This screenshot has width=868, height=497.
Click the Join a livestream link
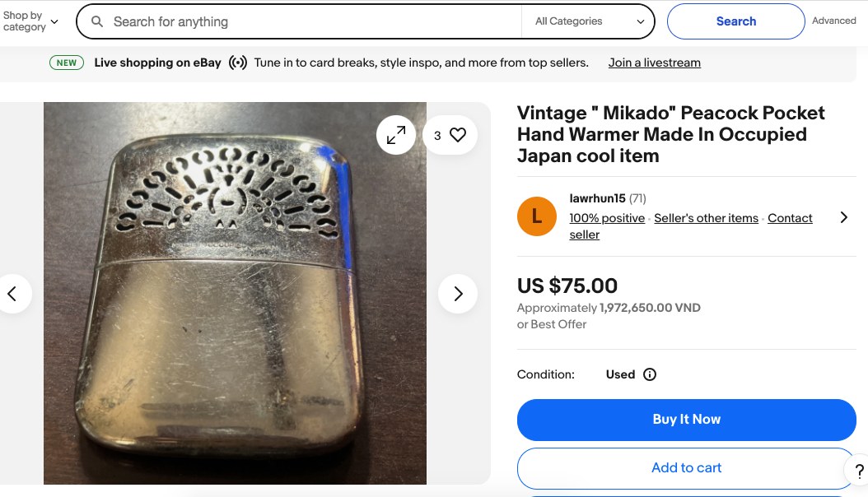click(x=655, y=63)
